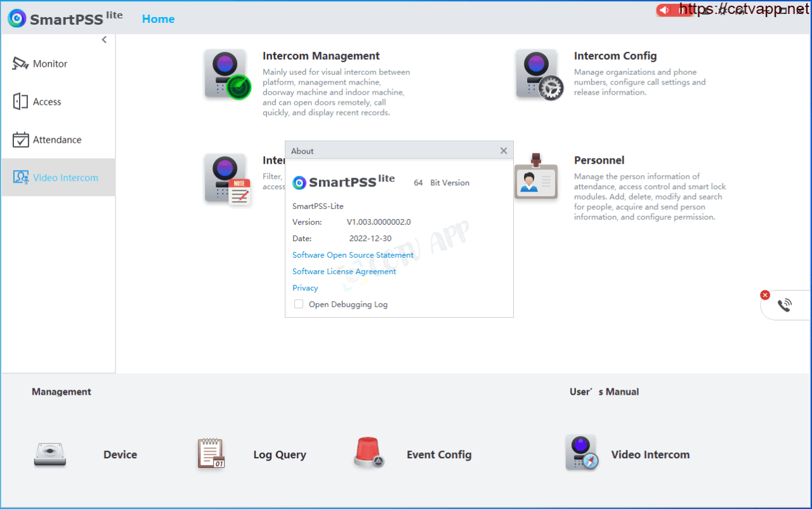Click the '64 Bit Version' text
Viewport: 812px width, 509px height.
pyautogui.click(x=442, y=183)
